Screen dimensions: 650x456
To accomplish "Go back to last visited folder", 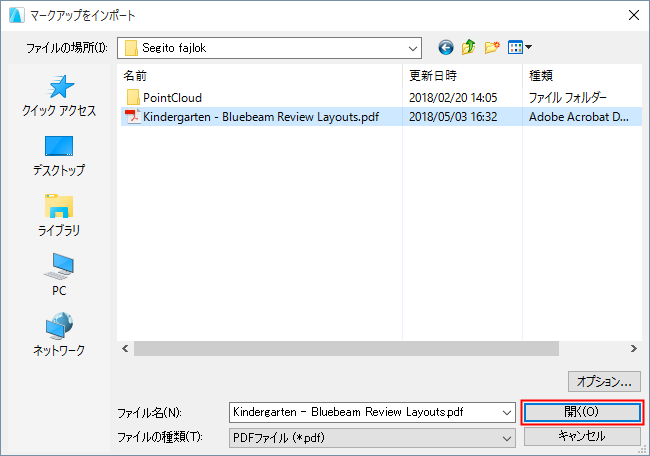I will (446, 48).
